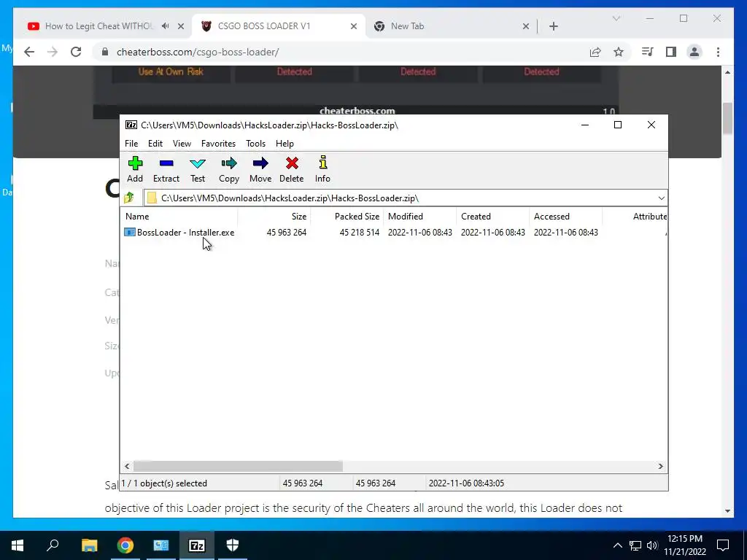Click the Chrome back arrow
747x560 pixels.
pyautogui.click(x=29, y=52)
